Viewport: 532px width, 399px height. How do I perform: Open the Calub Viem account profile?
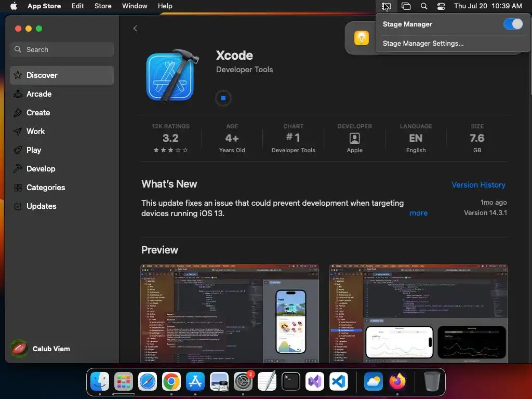click(x=41, y=349)
